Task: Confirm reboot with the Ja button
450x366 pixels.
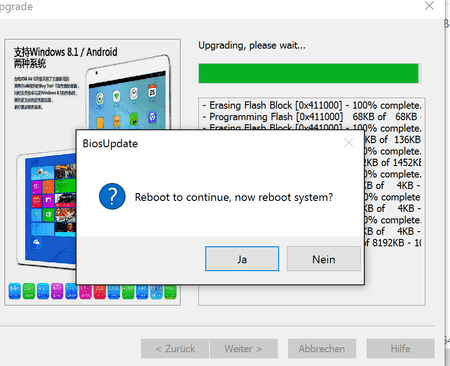Action: pos(242,259)
